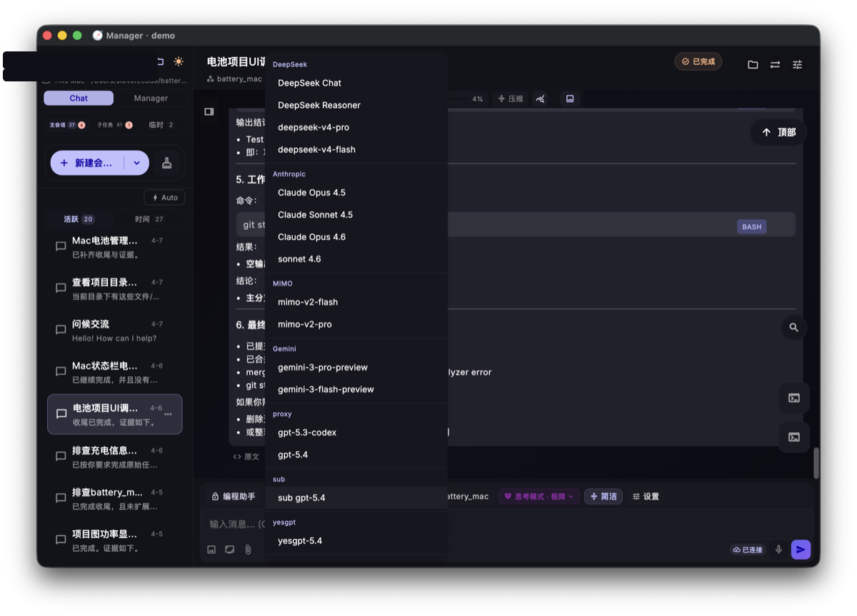Open the upper terminal floating icon
857x616 pixels.
click(x=793, y=398)
